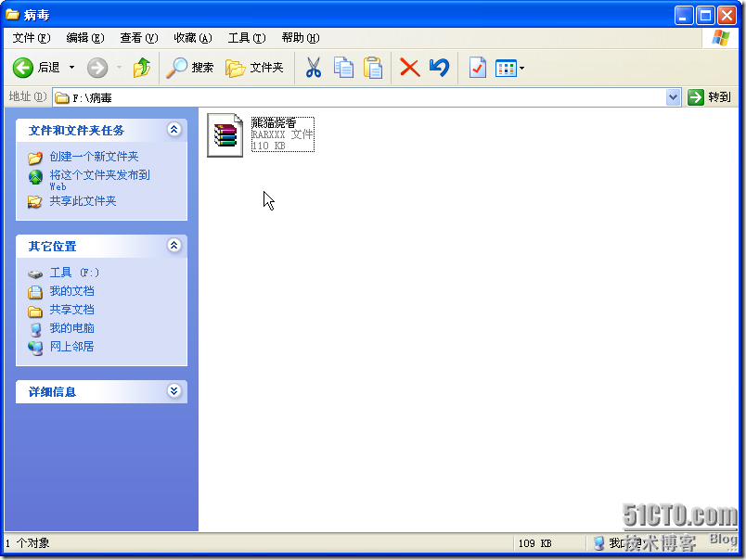Go to 工具 (F:) drive link
Screen dimensions: 746x560
point(74,273)
